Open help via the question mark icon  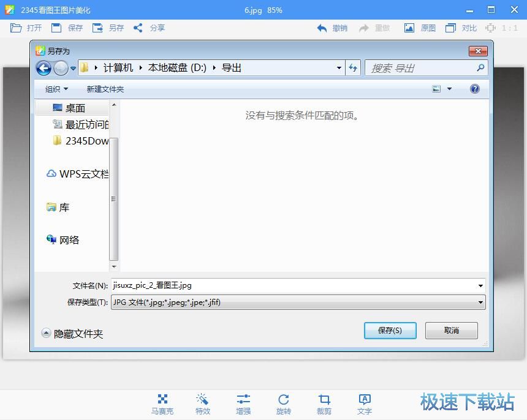pyautogui.click(x=474, y=89)
